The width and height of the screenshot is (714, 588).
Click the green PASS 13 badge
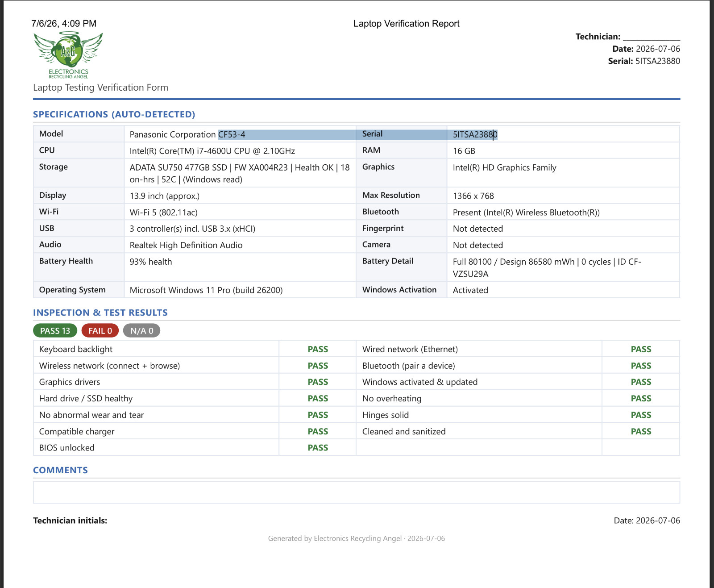coord(55,331)
